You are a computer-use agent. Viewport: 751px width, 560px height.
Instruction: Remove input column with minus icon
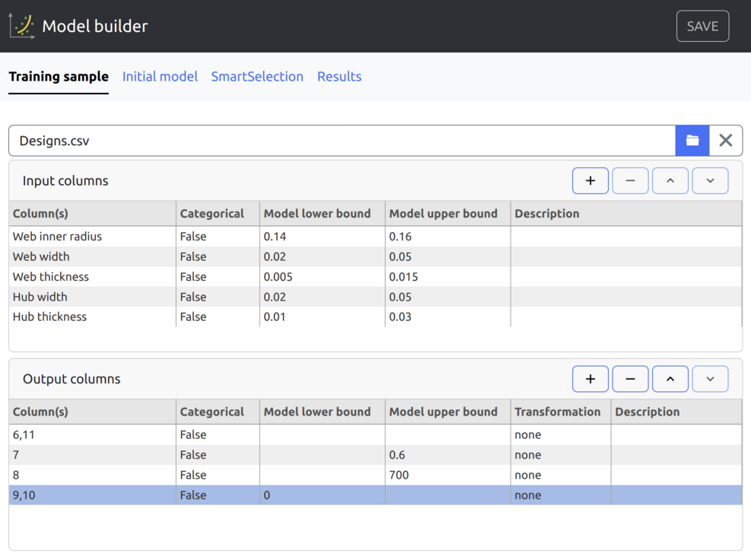click(630, 181)
